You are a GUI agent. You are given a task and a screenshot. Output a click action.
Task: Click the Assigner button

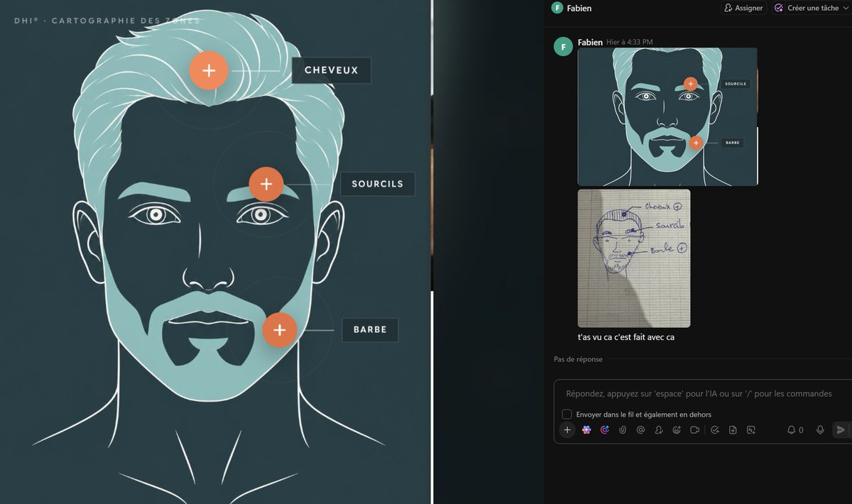744,8
